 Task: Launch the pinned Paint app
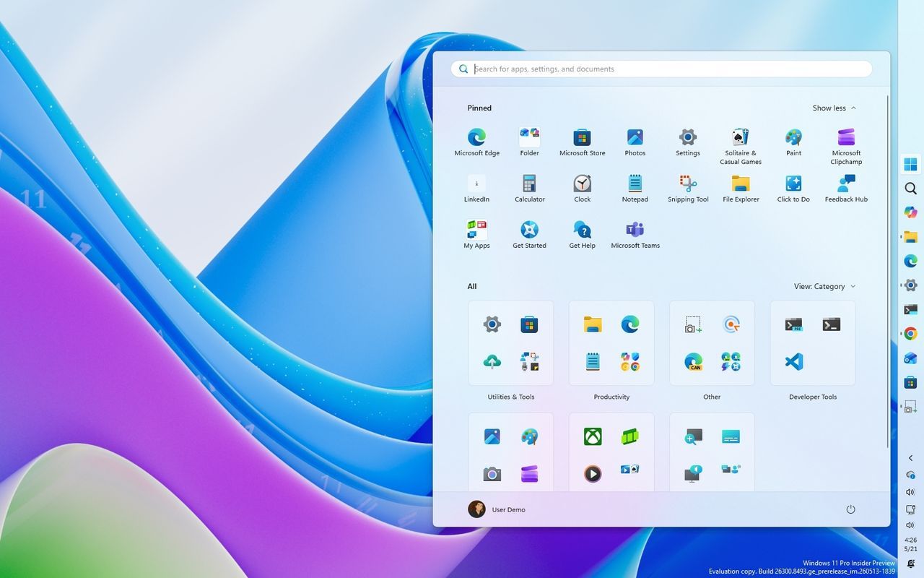click(793, 142)
